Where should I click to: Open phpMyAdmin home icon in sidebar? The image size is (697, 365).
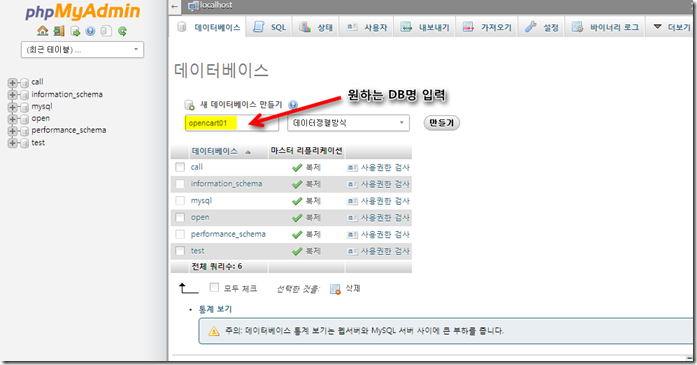(x=43, y=31)
